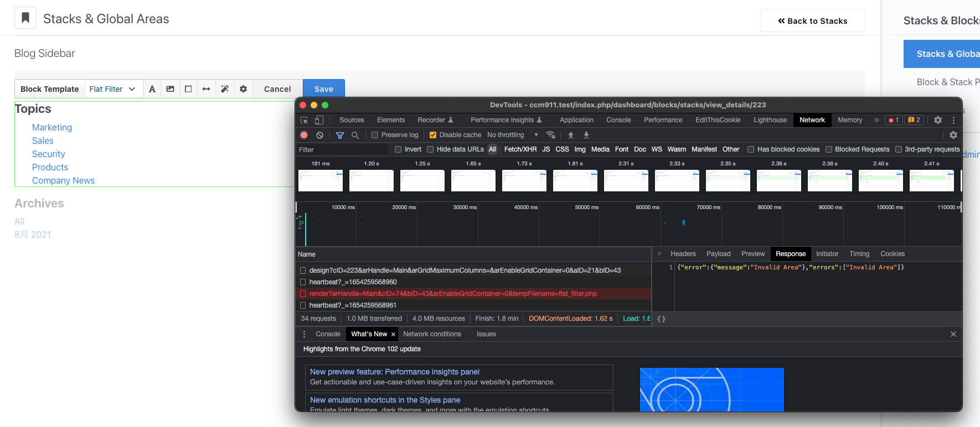Open the Cookies tab in request details
The width and height of the screenshot is (980, 427).
coord(893,254)
